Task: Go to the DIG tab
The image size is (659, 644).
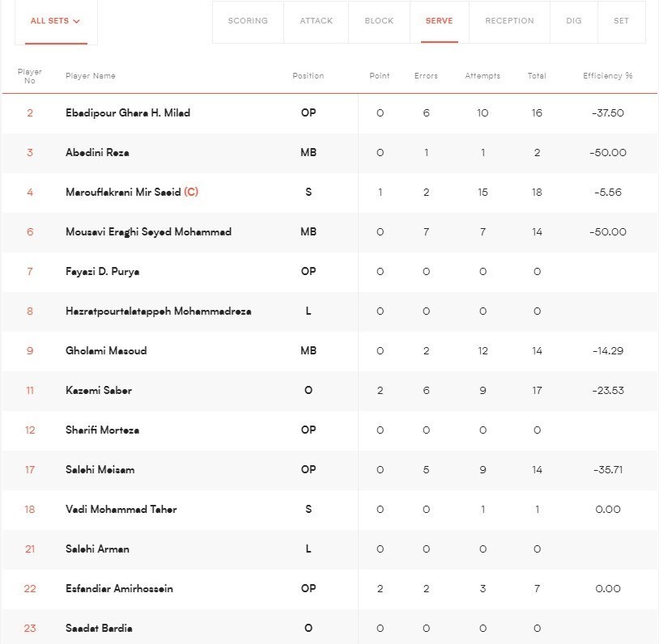Action: pyautogui.click(x=574, y=21)
